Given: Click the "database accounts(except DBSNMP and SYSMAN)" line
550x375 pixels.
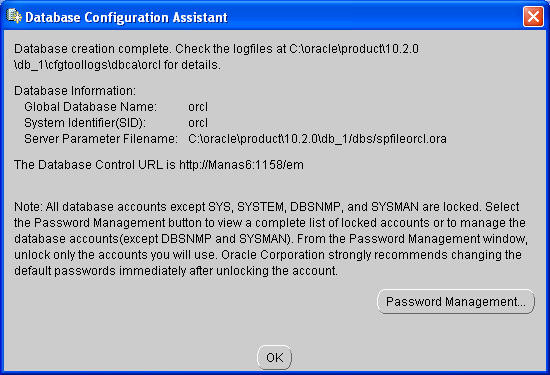Looking at the screenshot, I should [x=271, y=239].
